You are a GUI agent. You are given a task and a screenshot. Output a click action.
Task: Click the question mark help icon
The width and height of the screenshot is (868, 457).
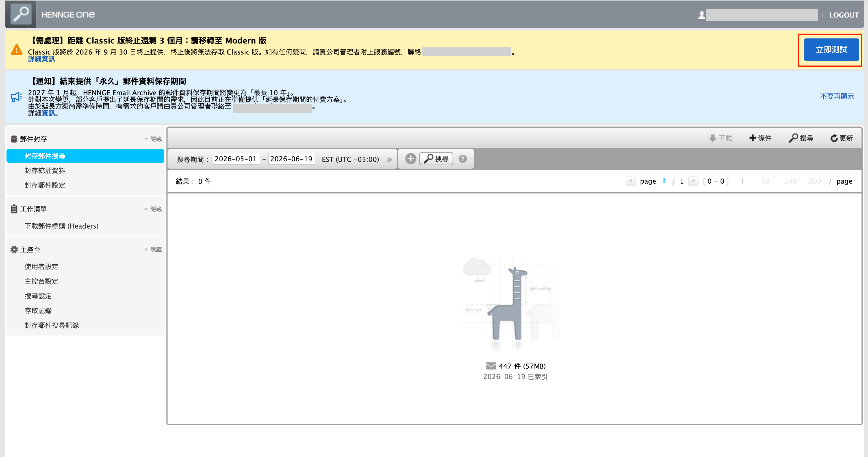click(x=463, y=159)
